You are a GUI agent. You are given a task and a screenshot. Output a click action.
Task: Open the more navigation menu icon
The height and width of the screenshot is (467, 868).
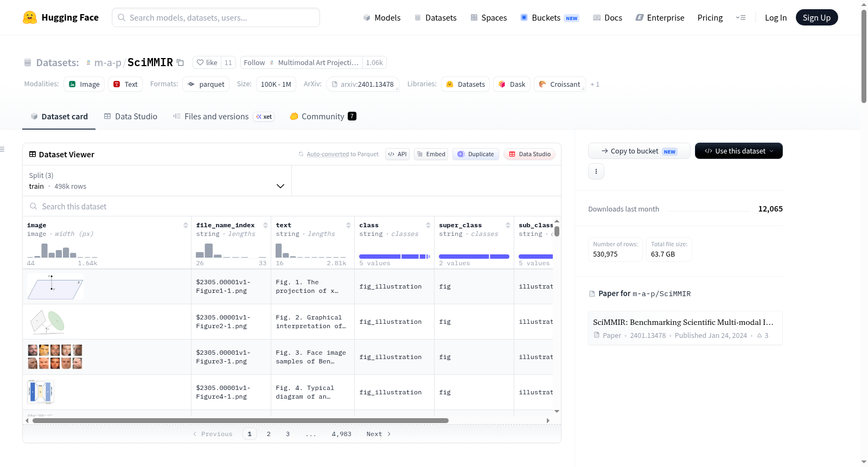741,17
